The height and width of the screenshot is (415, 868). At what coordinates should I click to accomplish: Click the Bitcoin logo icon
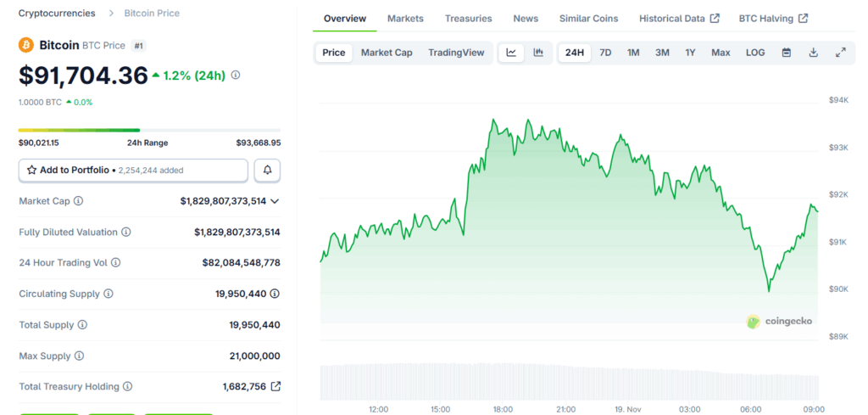pos(26,45)
